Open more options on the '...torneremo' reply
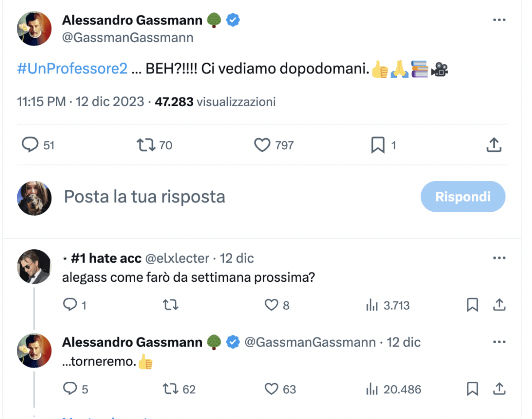532x419 pixels. pos(500,341)
